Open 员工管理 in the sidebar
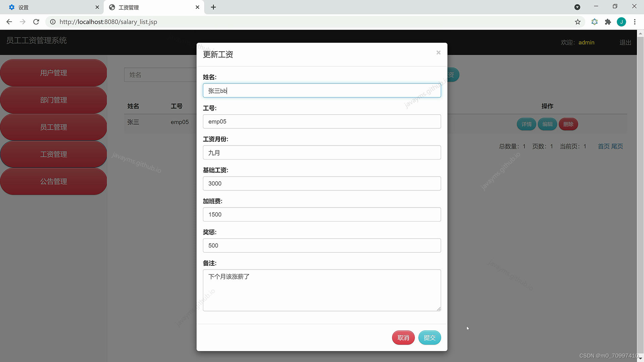 pos(54,127)
